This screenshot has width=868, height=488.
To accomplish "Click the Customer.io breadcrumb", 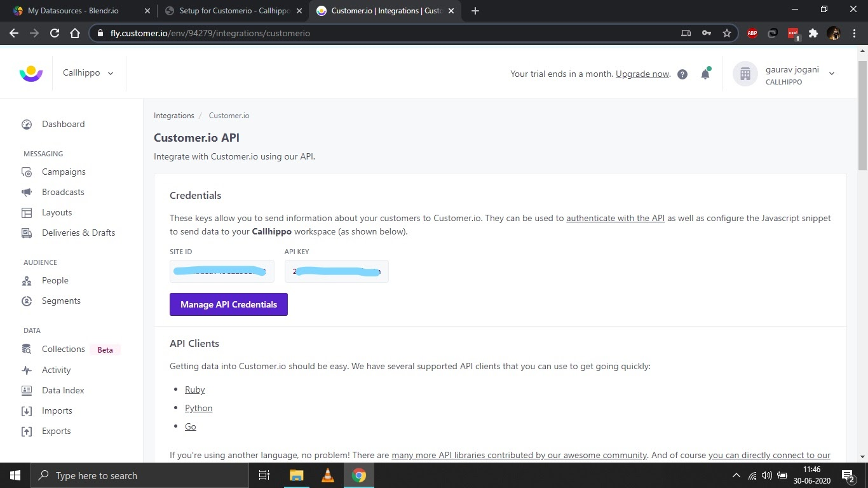I will (x=229, y=116).
